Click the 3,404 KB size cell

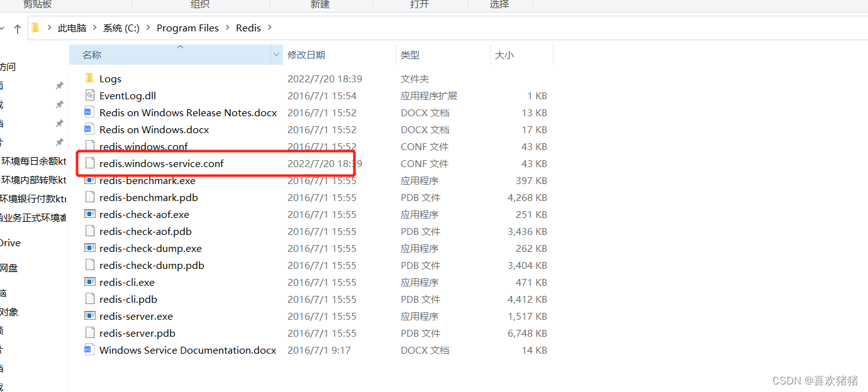[x=528, y=265]
